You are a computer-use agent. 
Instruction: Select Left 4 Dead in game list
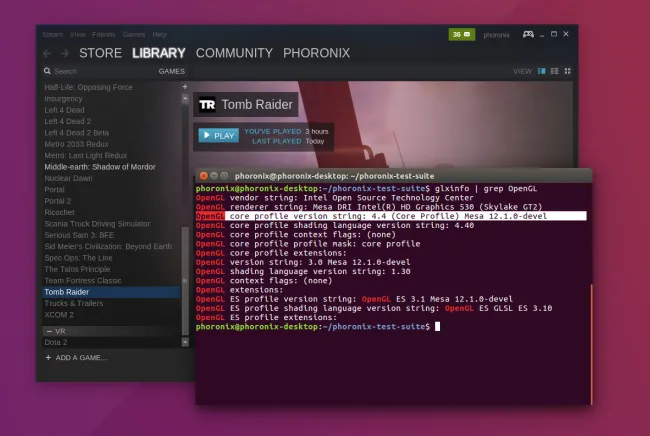64,110
